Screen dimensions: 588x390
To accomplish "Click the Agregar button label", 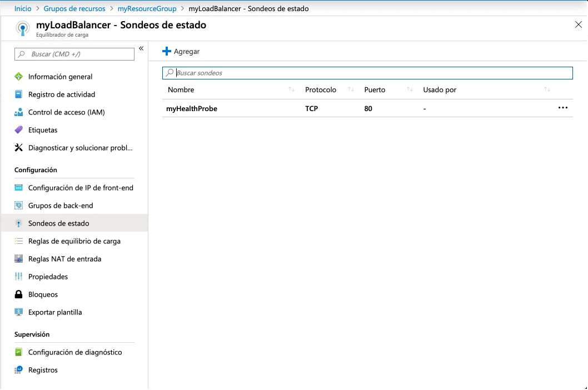I will point(187,51).
